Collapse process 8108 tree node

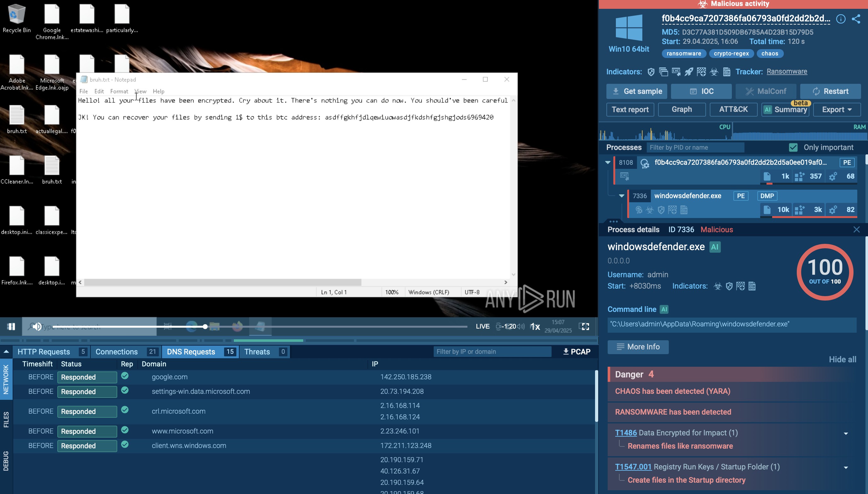click(x=607, y=163)
